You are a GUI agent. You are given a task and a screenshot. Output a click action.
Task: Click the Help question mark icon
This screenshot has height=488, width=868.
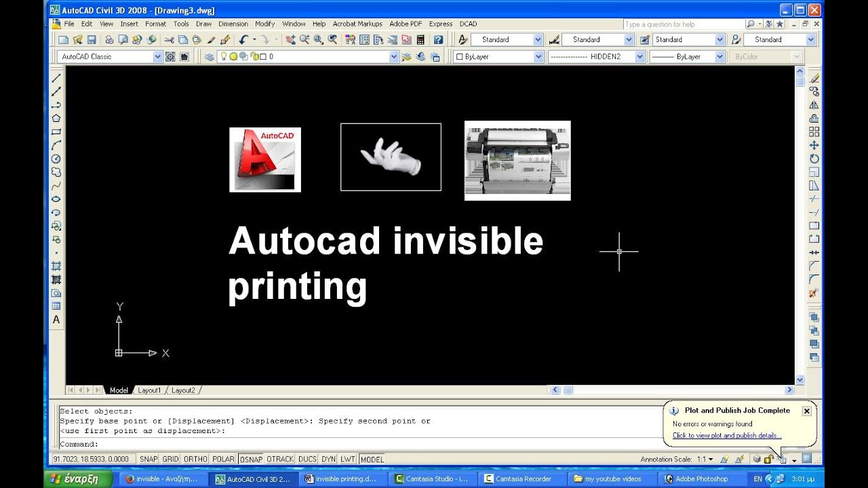point(439,40)
